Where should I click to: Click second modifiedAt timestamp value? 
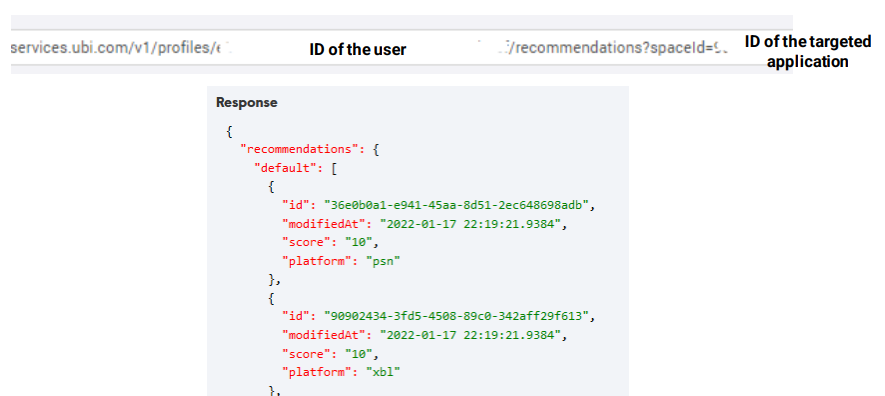pyautogui.click(x=471, y=335)
